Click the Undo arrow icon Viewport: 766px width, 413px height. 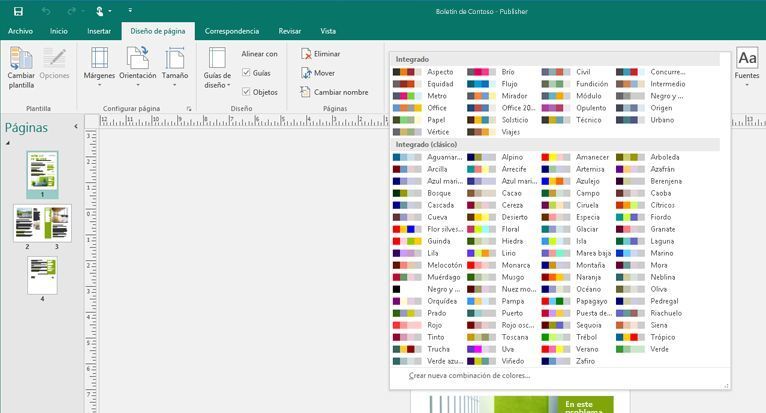[46, 11]
